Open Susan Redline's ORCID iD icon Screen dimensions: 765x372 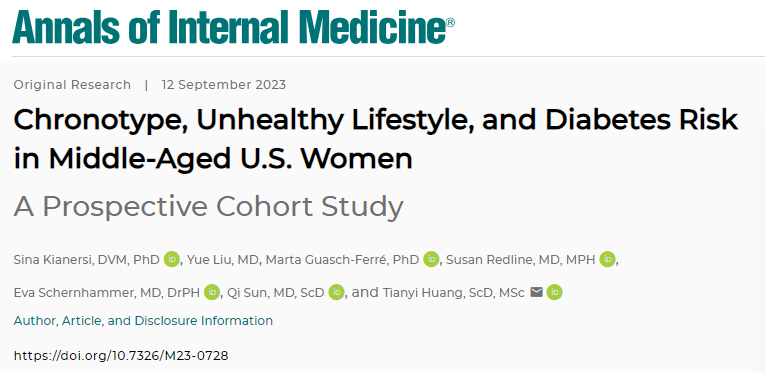pos(607,259)
